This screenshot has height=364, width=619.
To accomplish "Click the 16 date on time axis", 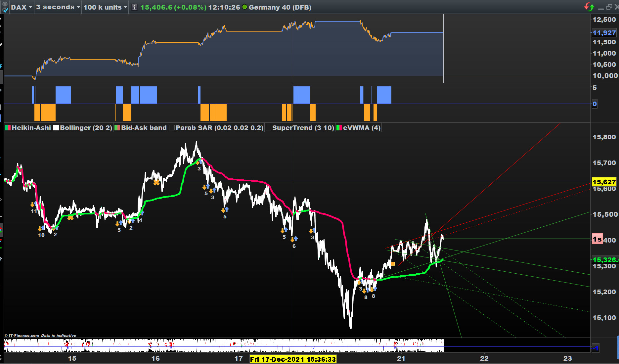I will (155, 358).
